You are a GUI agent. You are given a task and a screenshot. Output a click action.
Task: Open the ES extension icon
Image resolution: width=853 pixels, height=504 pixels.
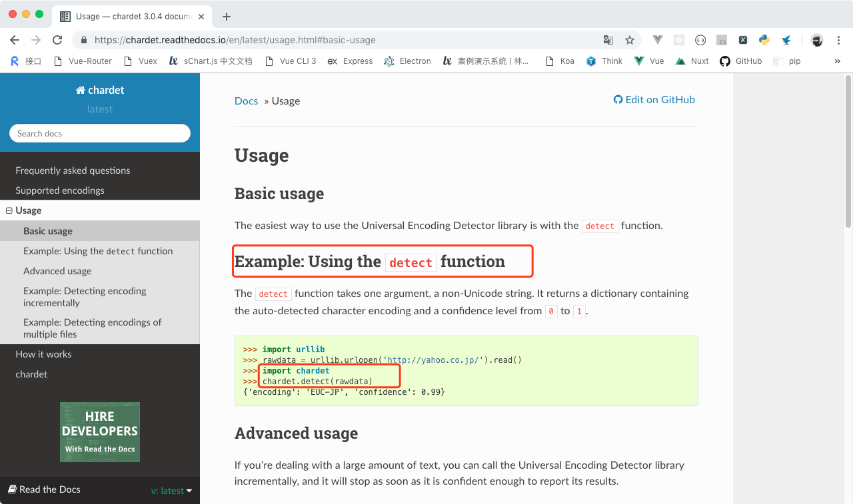(x=722, y=40)
